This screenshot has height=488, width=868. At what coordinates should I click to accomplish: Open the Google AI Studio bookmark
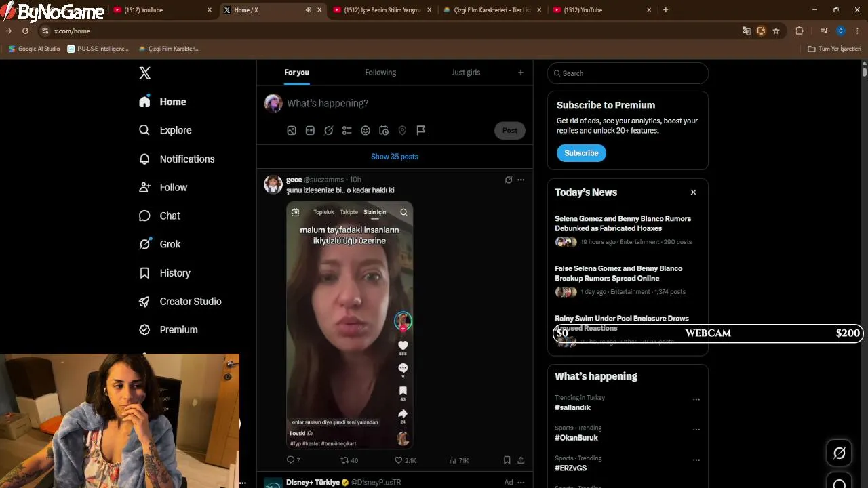click(x=34, y=49)
